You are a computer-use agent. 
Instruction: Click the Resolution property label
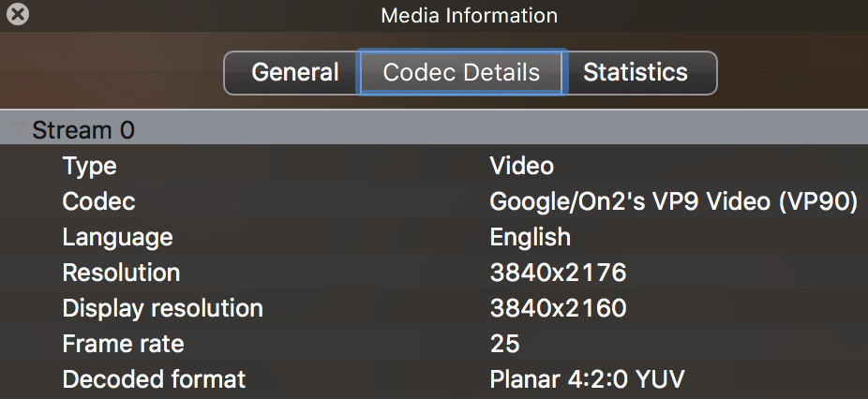[121, 273]
